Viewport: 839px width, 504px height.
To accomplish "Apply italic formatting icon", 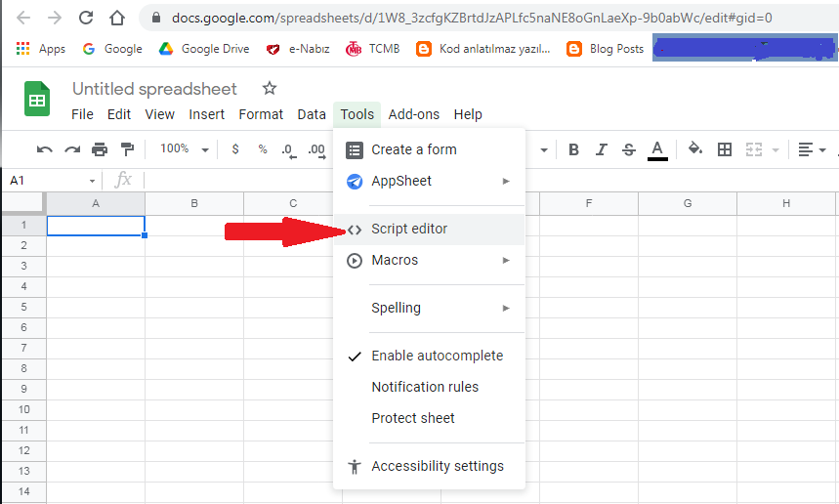I will [x=601, y=149].
